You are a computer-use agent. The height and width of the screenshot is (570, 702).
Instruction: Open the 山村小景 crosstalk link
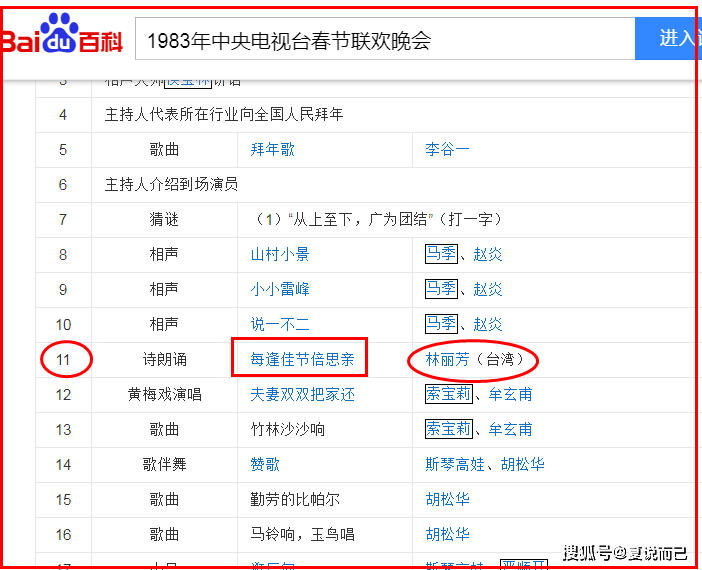click(280, 254)
